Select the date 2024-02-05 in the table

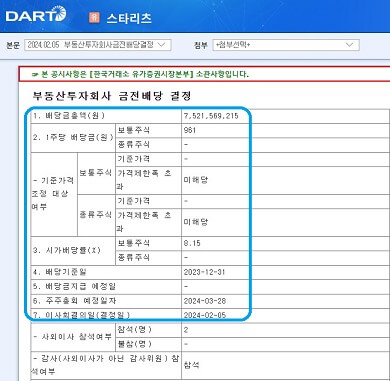pos(205,315)
